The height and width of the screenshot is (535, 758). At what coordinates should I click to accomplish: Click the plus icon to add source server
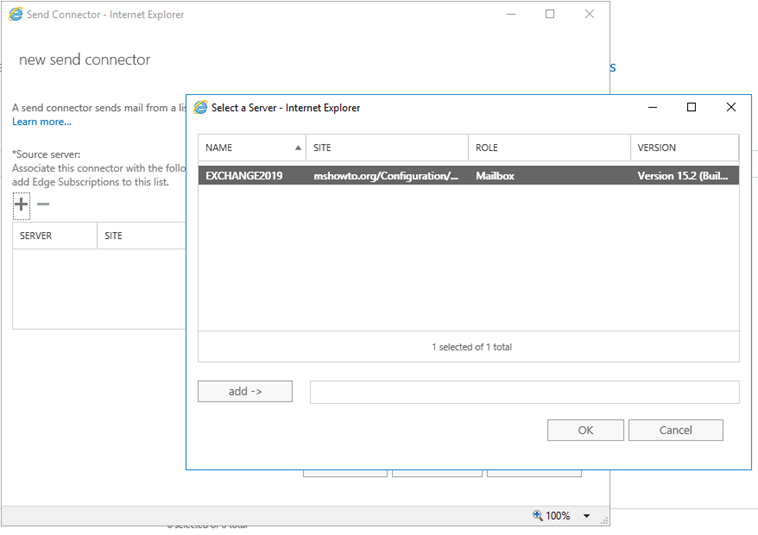coord(21,204)
